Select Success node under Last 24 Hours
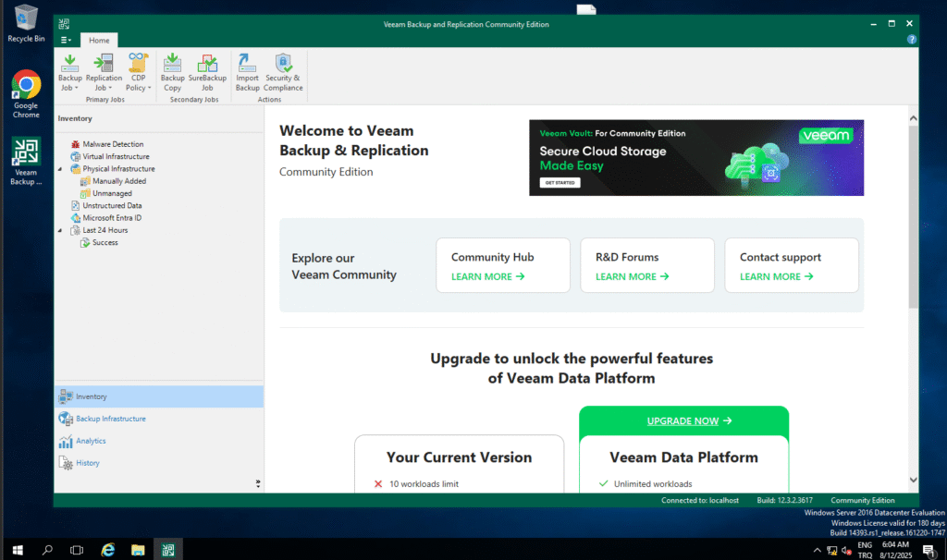 point(105,243)
